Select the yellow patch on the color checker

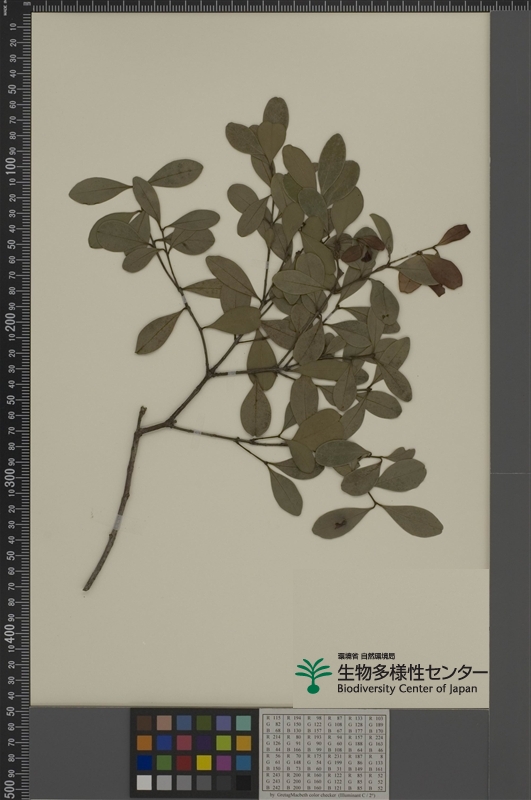204,762
